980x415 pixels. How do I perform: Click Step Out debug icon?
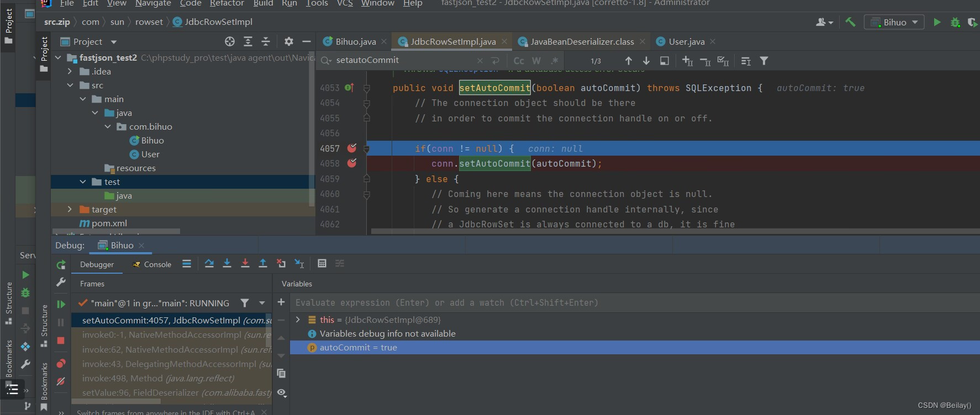tap(263, 264)
